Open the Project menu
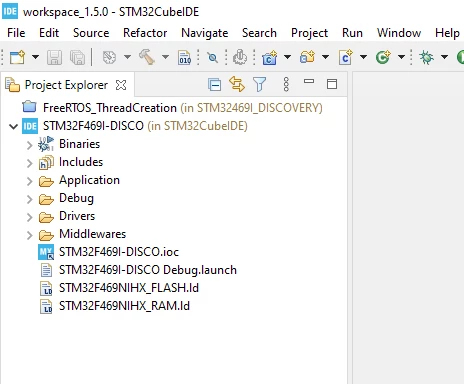 [309, 33]
